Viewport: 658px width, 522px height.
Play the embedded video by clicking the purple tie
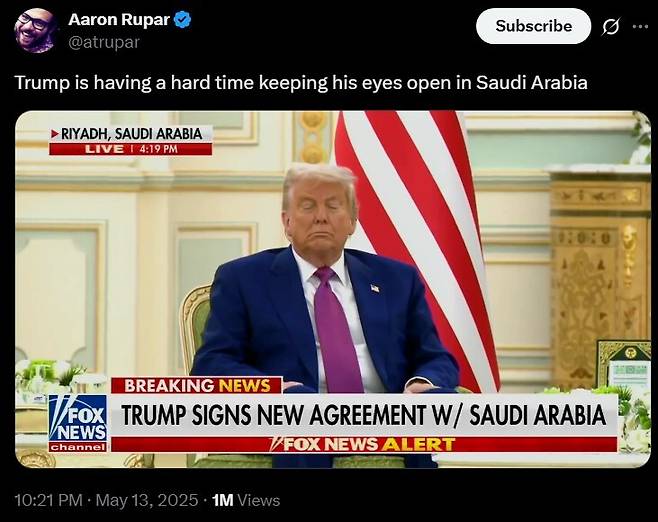[x=337, y=329]
